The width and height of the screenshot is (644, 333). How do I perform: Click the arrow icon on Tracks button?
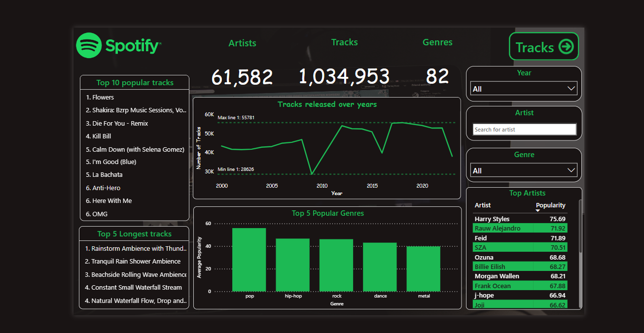click(x=566, y=47)
